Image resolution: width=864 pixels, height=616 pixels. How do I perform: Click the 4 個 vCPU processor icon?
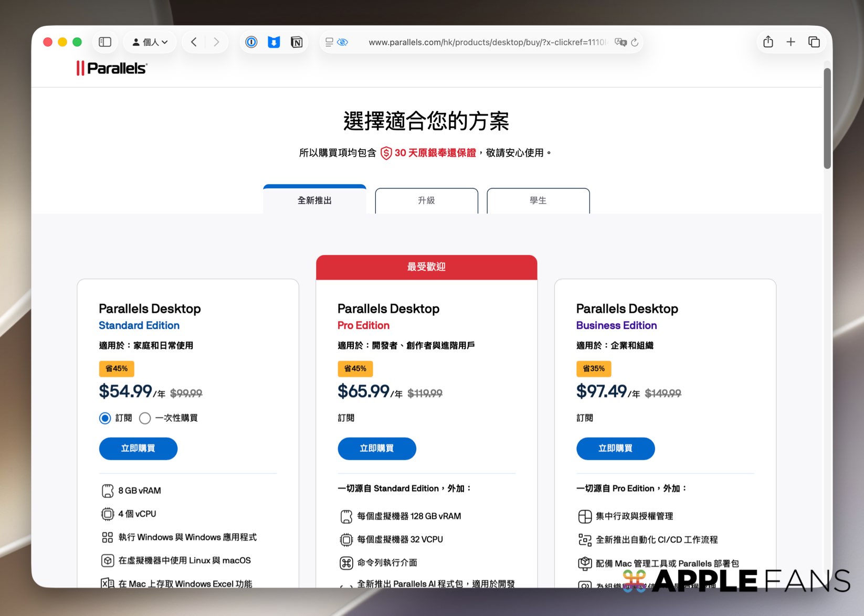[108, 514]
